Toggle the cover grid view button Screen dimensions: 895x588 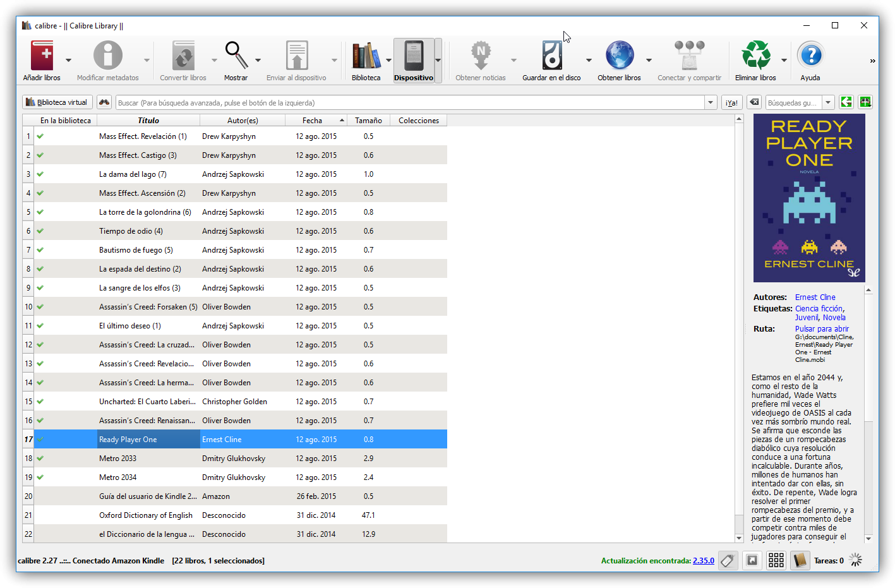pos(776,560)
